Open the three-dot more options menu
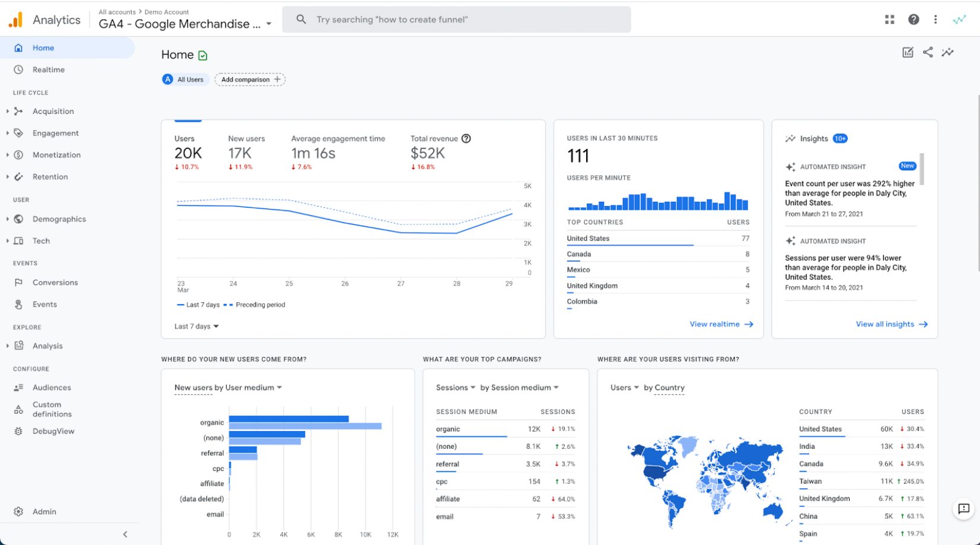Viewport: 980px width, 545px height. (936, 20)
